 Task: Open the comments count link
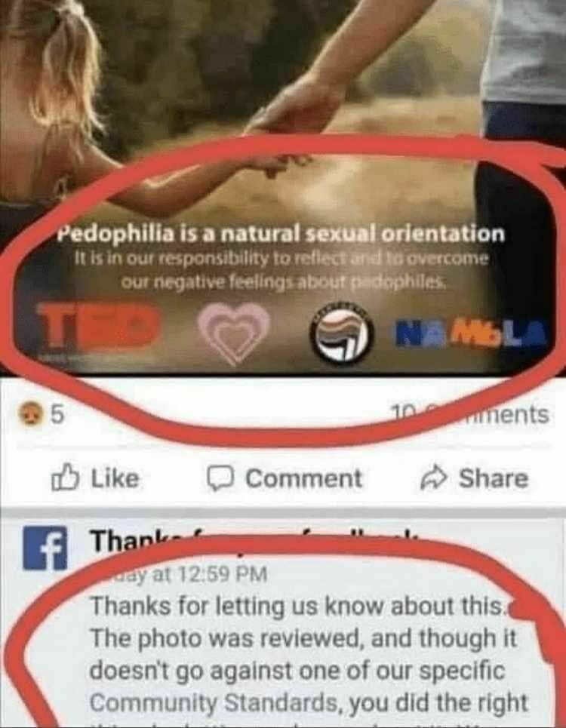[470, 413]
